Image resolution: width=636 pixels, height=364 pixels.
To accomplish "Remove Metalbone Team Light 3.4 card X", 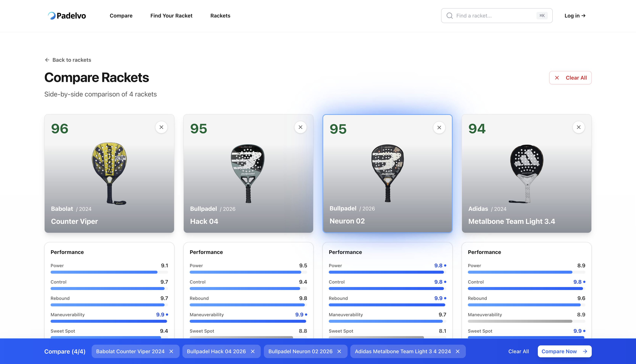I will coord(579,127).
